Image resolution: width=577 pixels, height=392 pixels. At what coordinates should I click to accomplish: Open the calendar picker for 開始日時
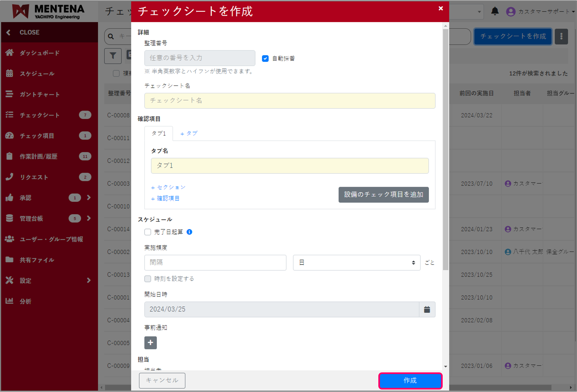[427, 309]
